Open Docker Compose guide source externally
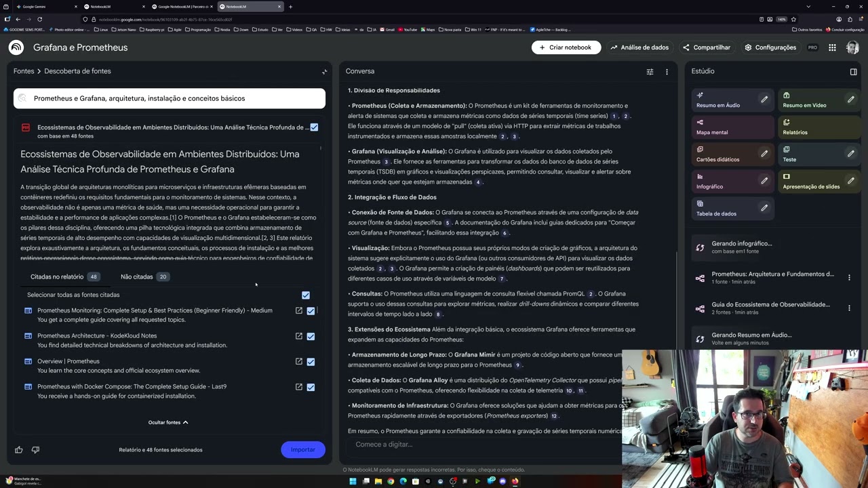Image resolution: width=868 pixels, height=488 pixels. 298,386
